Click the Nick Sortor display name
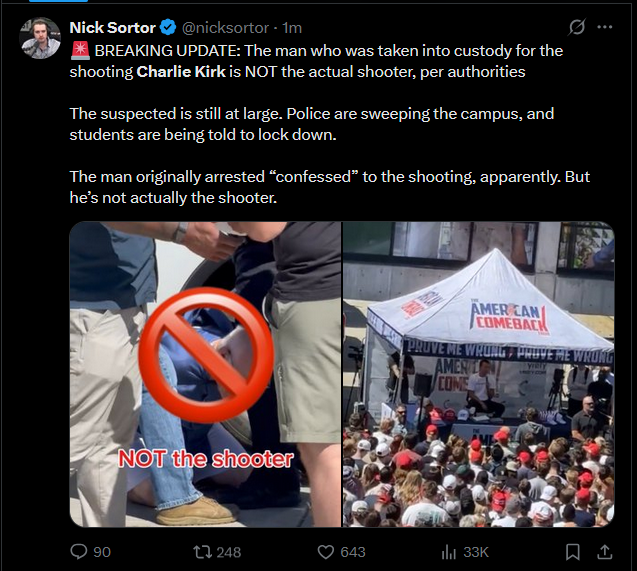 tap(113, 28)
